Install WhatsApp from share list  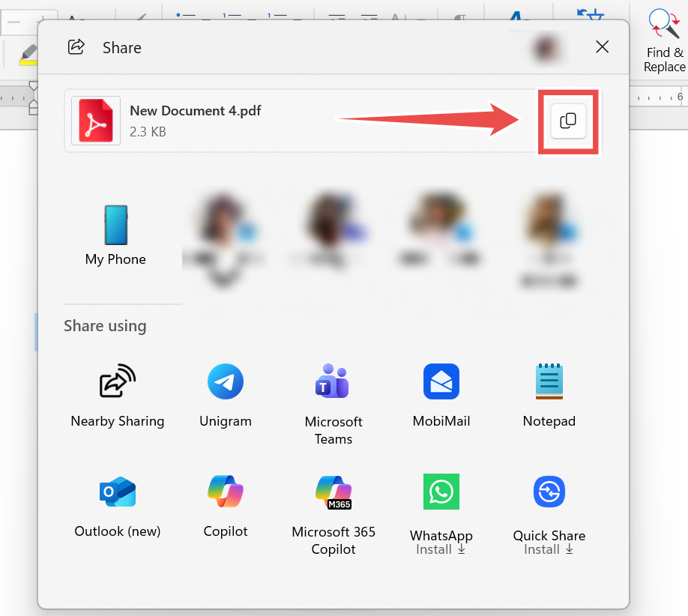click(441, 515)
